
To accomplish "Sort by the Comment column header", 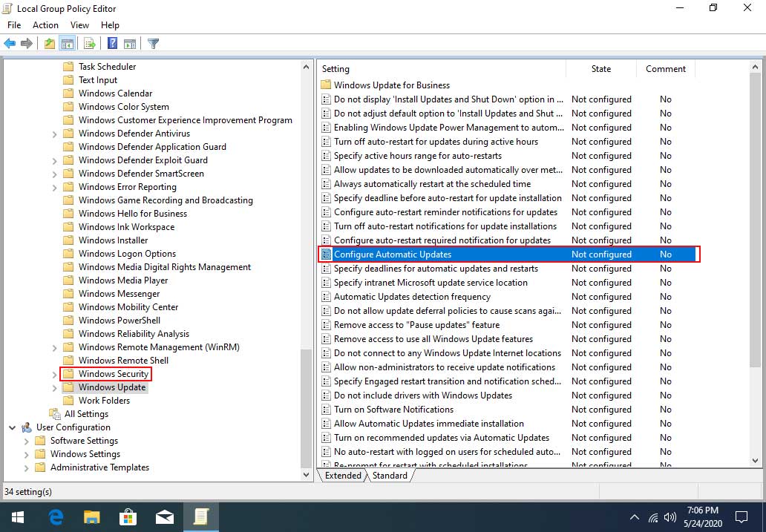I will pyautogui.click(x=665, y=69).
